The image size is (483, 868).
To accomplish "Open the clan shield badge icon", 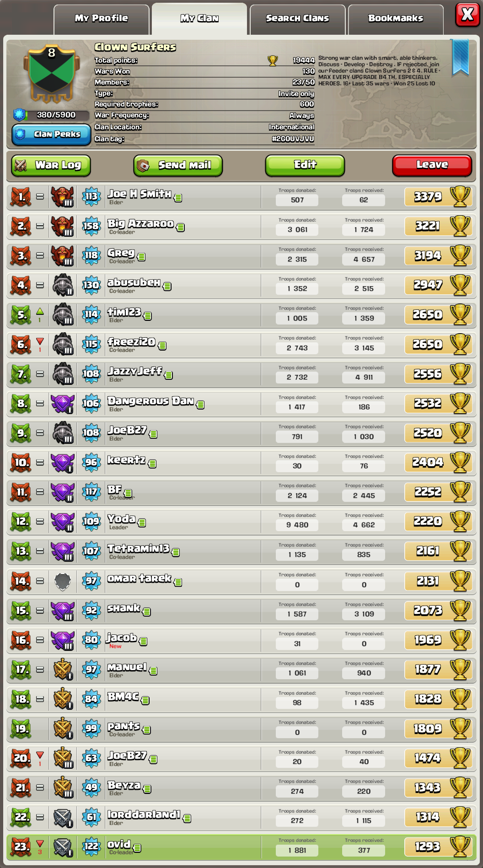I will pyautogui.click(x=51, y=73).
